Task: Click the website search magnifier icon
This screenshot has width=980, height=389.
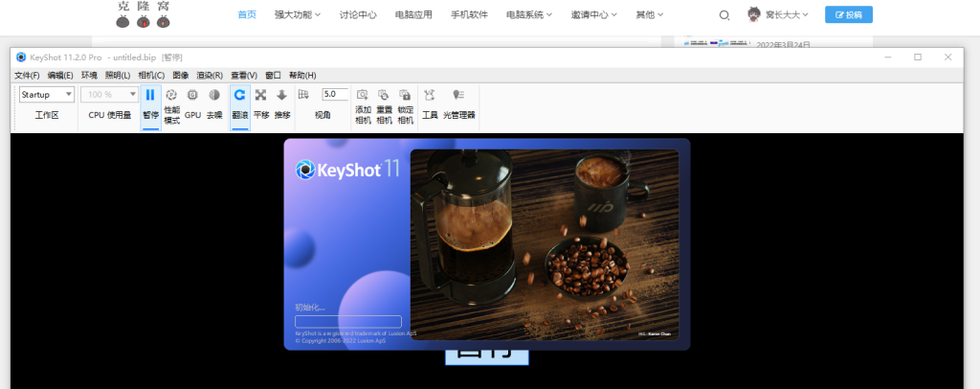Action: tap(724, 15)
